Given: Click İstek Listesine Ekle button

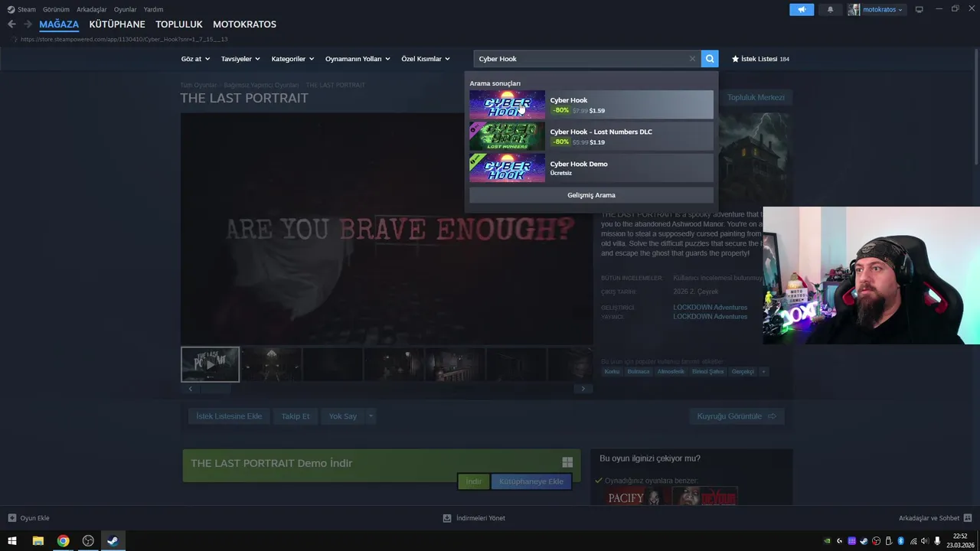Looking at the screenshot, I should [229, 416].
